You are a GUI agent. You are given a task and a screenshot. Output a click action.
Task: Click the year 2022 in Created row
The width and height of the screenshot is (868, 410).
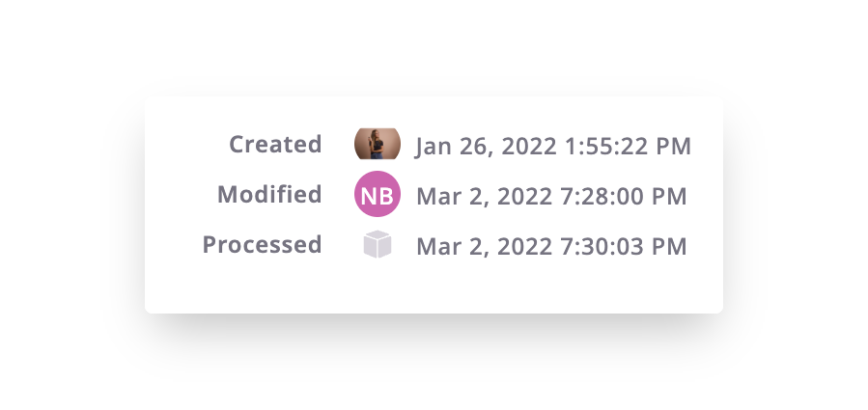click(x=529, y=147)
